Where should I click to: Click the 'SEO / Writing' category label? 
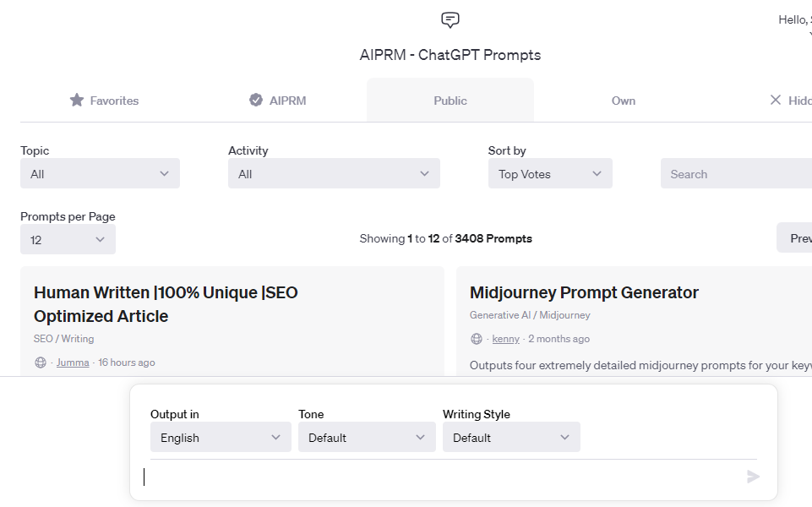(63, 339)
